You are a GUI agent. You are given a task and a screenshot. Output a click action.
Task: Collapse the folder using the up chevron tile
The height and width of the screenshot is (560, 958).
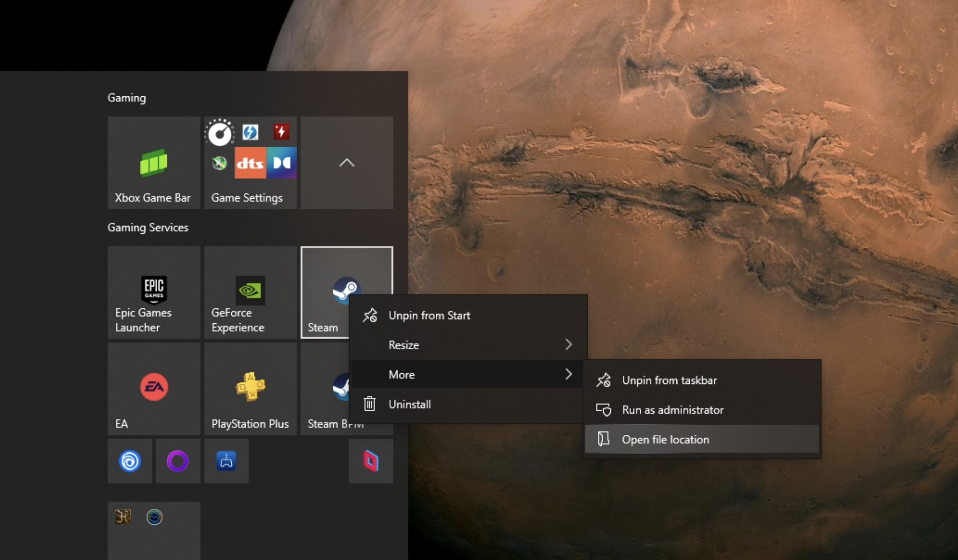(347, 163)
